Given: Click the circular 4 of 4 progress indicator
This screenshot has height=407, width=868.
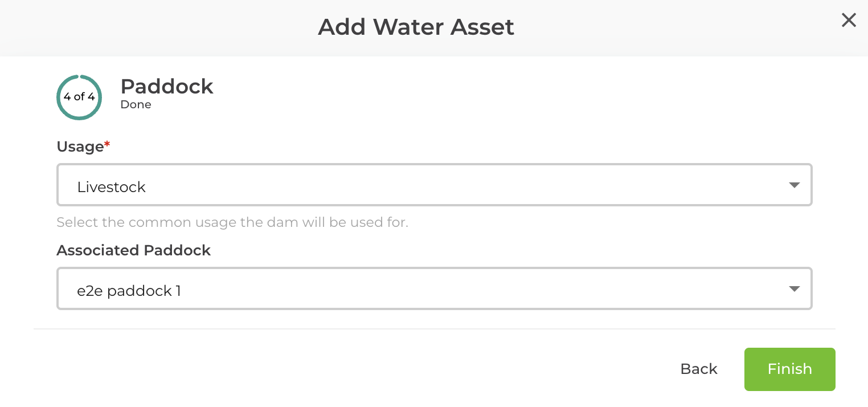Looking at the screenshot, I should pos(79,97).
